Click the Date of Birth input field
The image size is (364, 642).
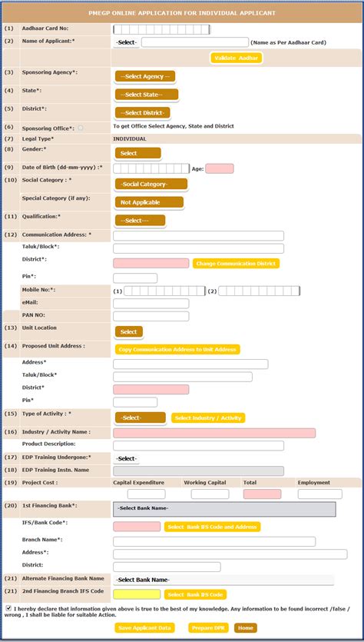tap(151, 168)
